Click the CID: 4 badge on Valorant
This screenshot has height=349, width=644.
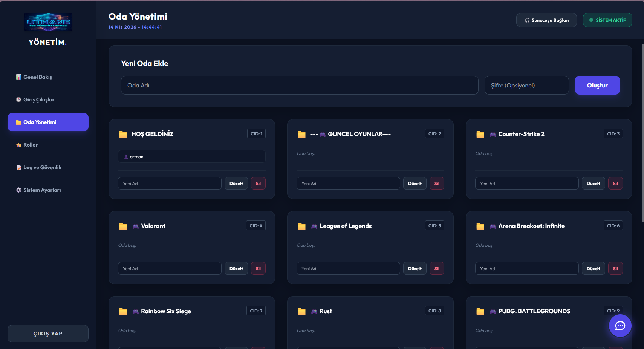256,225
